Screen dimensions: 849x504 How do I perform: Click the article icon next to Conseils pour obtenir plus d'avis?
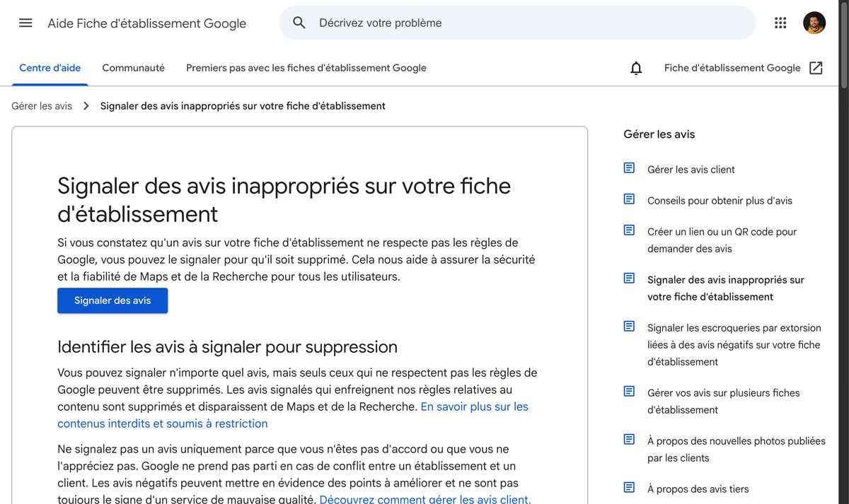coord(629,199)
